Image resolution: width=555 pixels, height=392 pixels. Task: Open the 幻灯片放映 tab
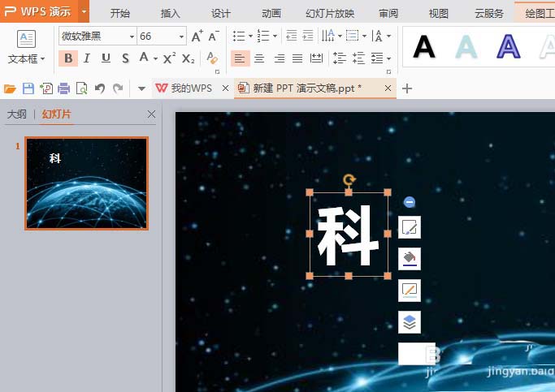pyautogui.click(x=330, y=14)
